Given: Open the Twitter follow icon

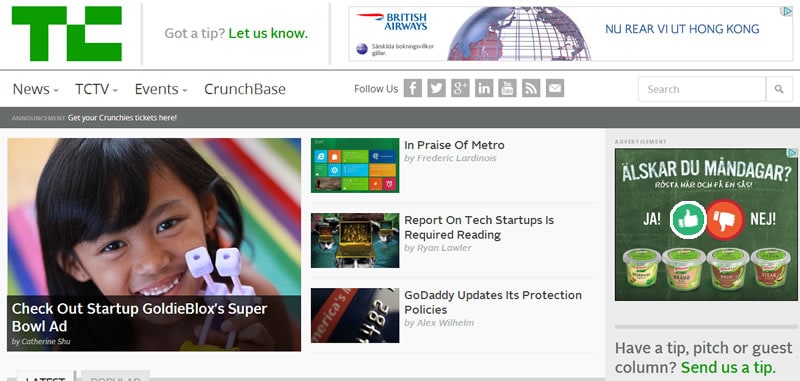Looking at the screenshot, I should pyautogui.click(x=436, y=88).
